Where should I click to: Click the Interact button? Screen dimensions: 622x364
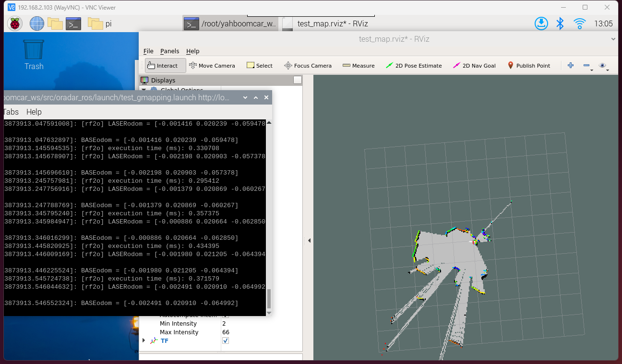point(166,66)
